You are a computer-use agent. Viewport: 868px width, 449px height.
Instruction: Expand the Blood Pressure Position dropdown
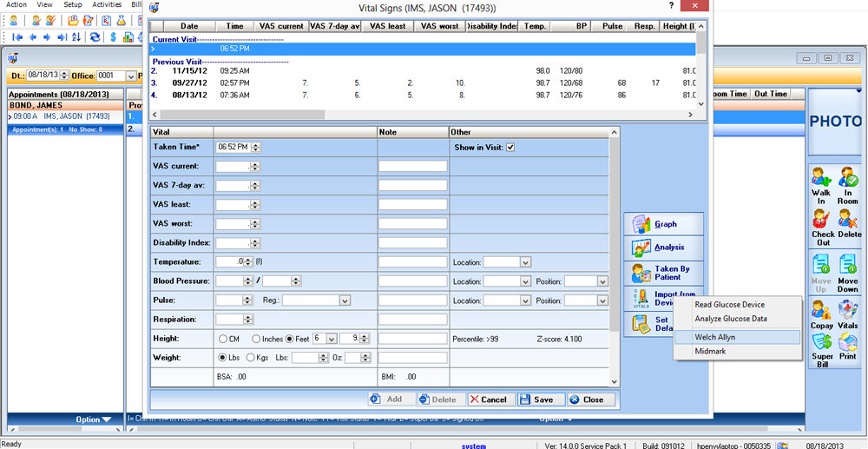[602, 281]
